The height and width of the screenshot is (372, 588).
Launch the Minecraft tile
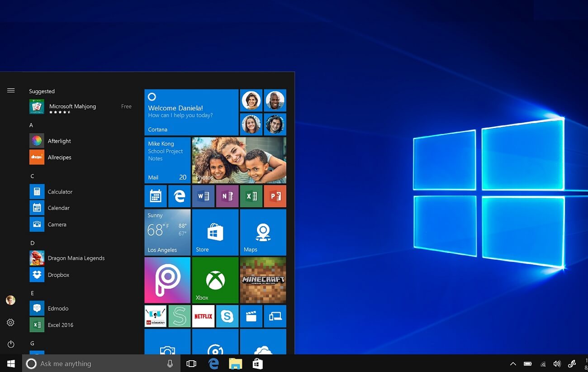coord(263,279)
